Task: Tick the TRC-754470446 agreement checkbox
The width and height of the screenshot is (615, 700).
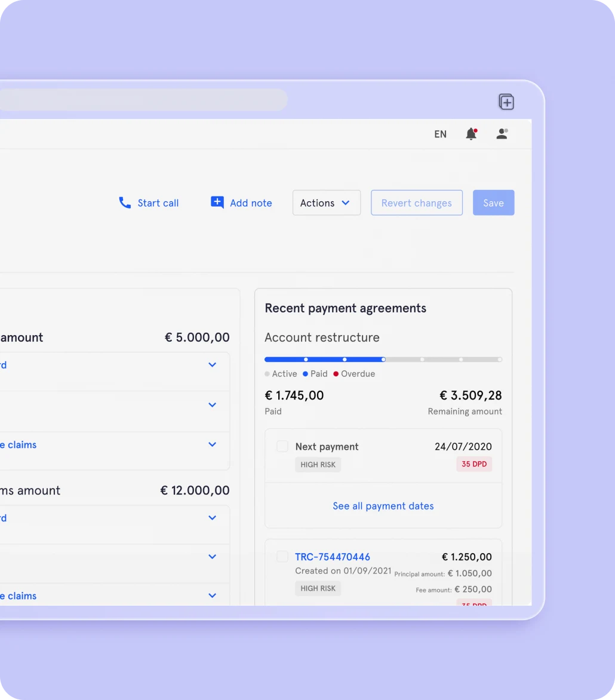Action: 282,557
